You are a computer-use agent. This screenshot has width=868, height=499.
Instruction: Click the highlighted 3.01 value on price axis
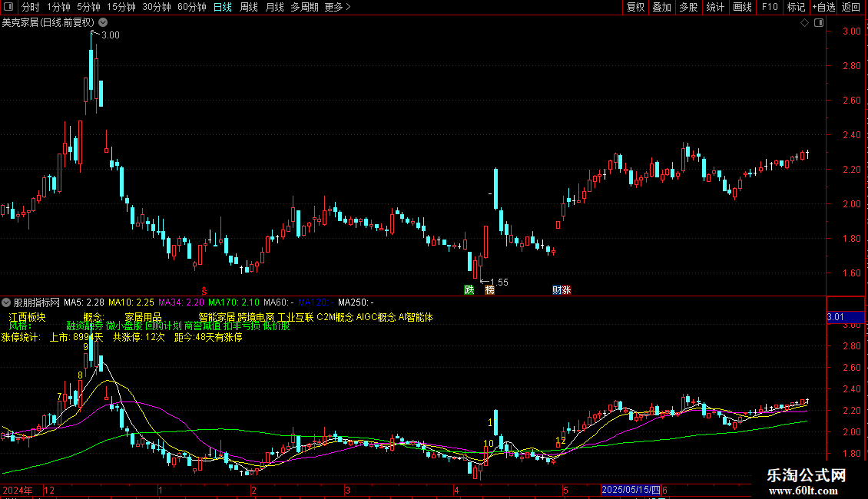tap(845, 317)
